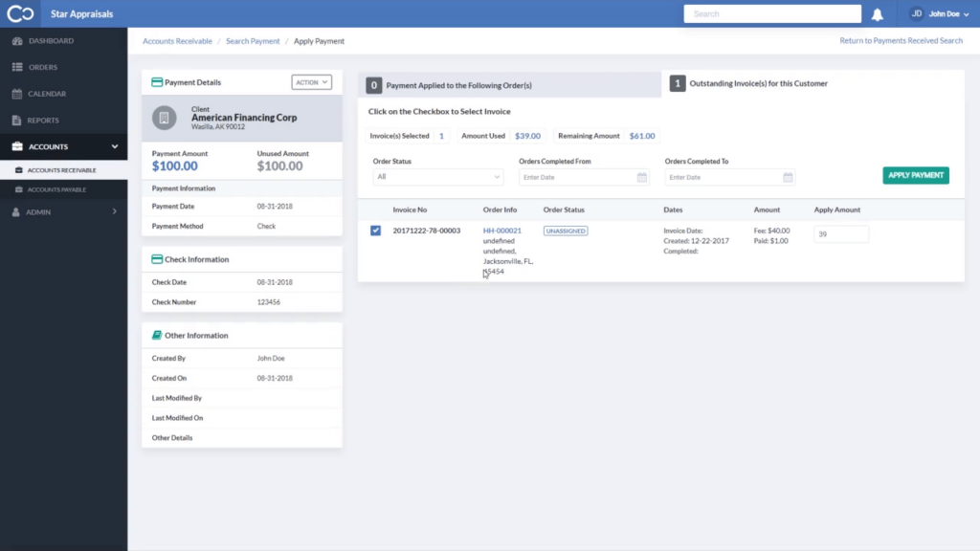The height and width of the screenshot is (551, 980).
Task: Open calendar for Orders Completed From
Action: pyautogui.click(x=642, y=177)
